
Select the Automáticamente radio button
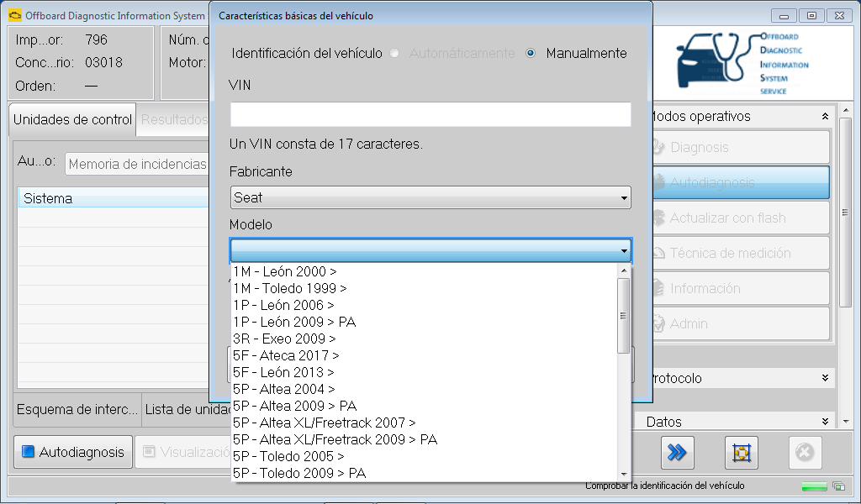pyautogui.click(x=394, y=53)
